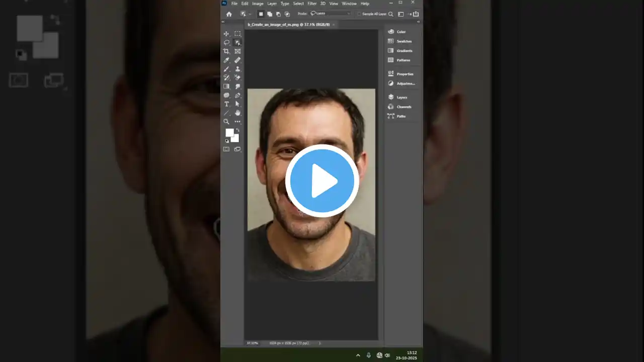Click the Share export icon

[416, 14]
